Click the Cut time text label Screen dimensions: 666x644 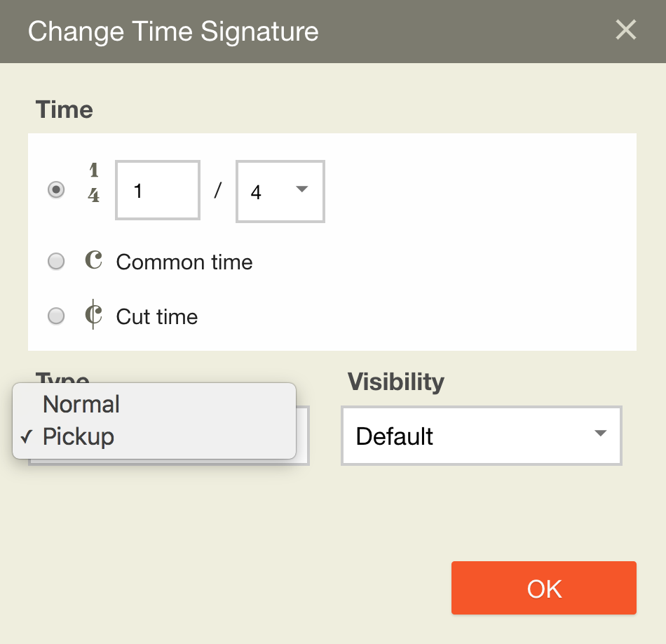coord(157,316)
